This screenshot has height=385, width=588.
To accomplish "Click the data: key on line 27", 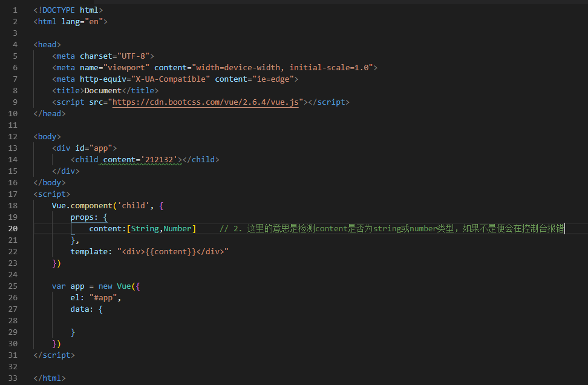I will [82, 309].
